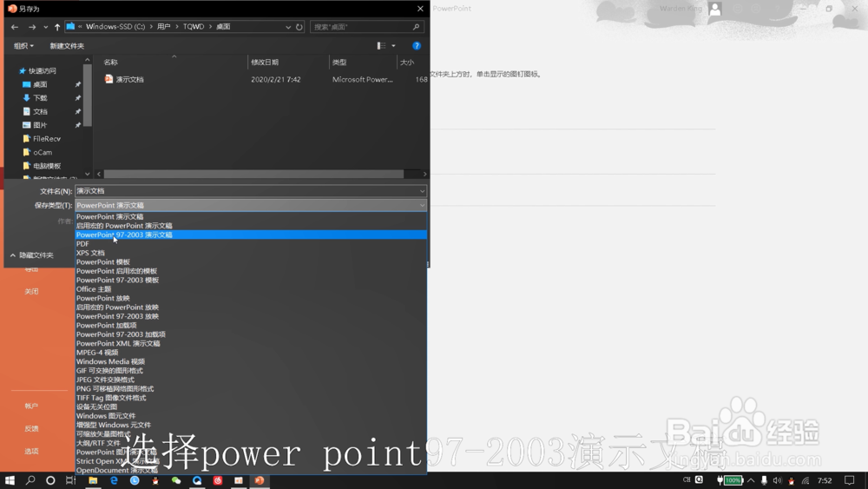Select 快速访问 in navigation pane
Viewport: 868px width, 489px height.
coord(42,71)
